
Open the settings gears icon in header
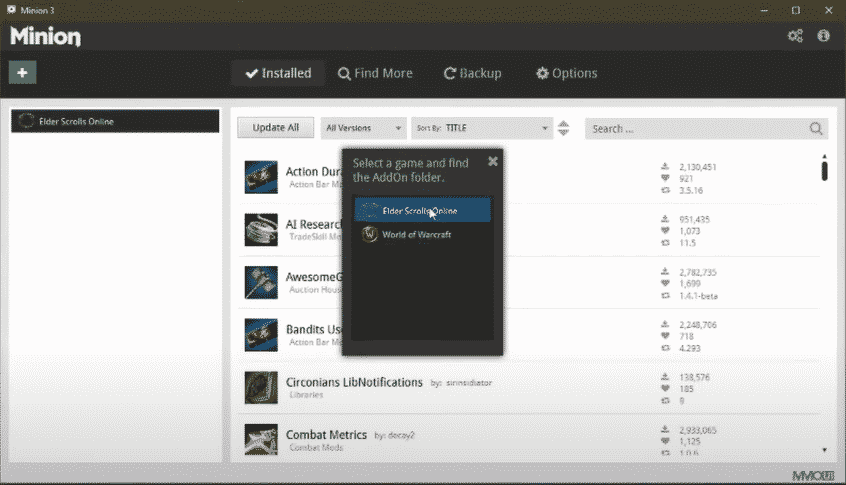(x=795, y=36)
